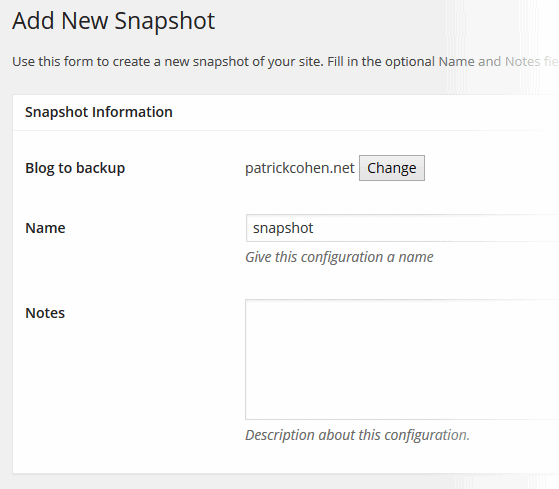This screenshot has width=559, height=489.
Task: Click the 'Blog to backup' field label
Action: 75,168
